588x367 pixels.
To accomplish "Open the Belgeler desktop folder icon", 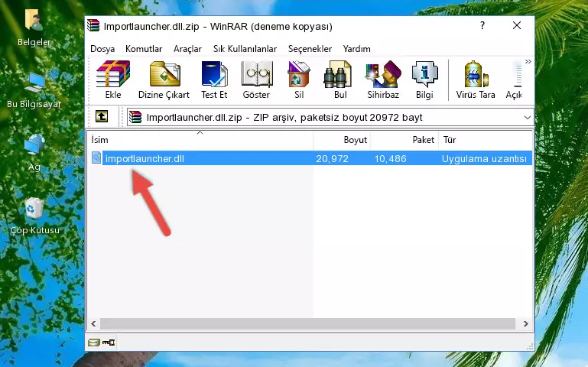I will tap(34, 19).
